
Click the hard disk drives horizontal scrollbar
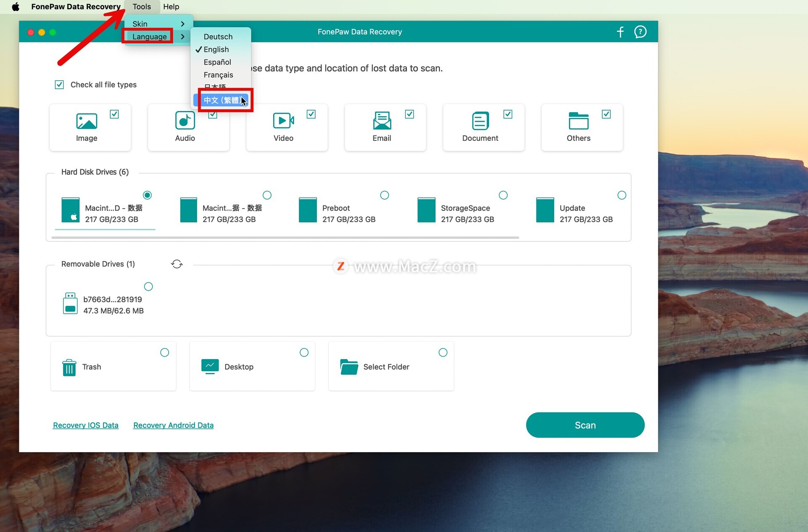(x=285, y=238)
